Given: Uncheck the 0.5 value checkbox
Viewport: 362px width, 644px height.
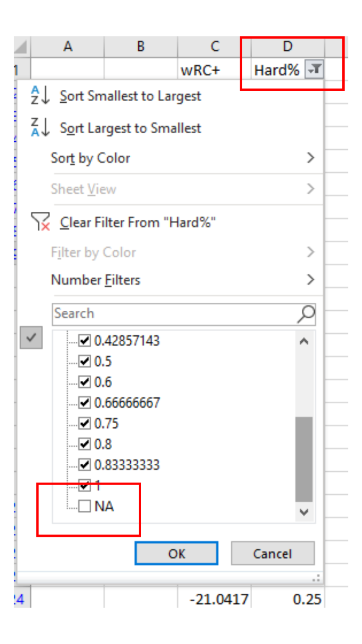Looking at the screenshot, I should [84, 361].
